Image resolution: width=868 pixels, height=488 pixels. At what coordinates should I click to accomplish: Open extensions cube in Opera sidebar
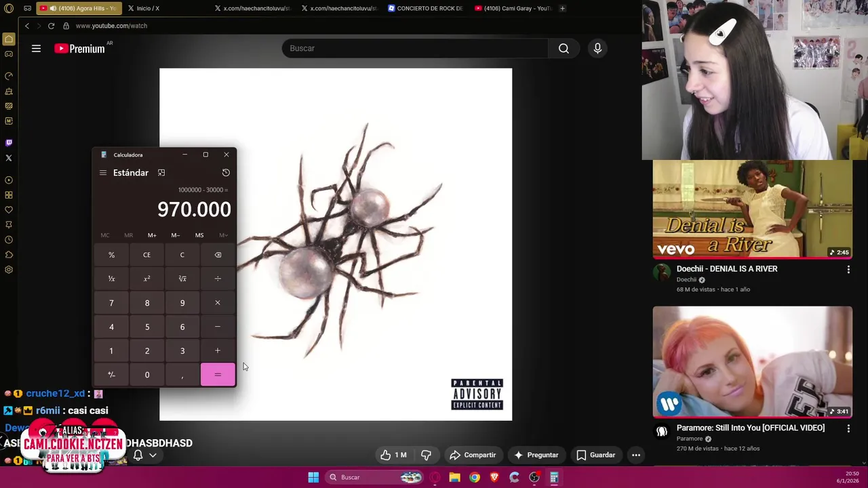click(x=9, y=255)
